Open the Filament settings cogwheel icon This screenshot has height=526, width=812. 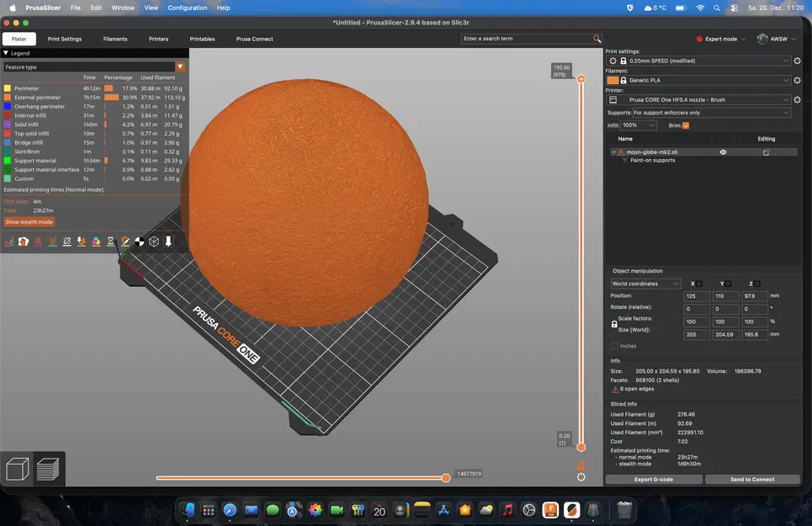pos(798,80)
